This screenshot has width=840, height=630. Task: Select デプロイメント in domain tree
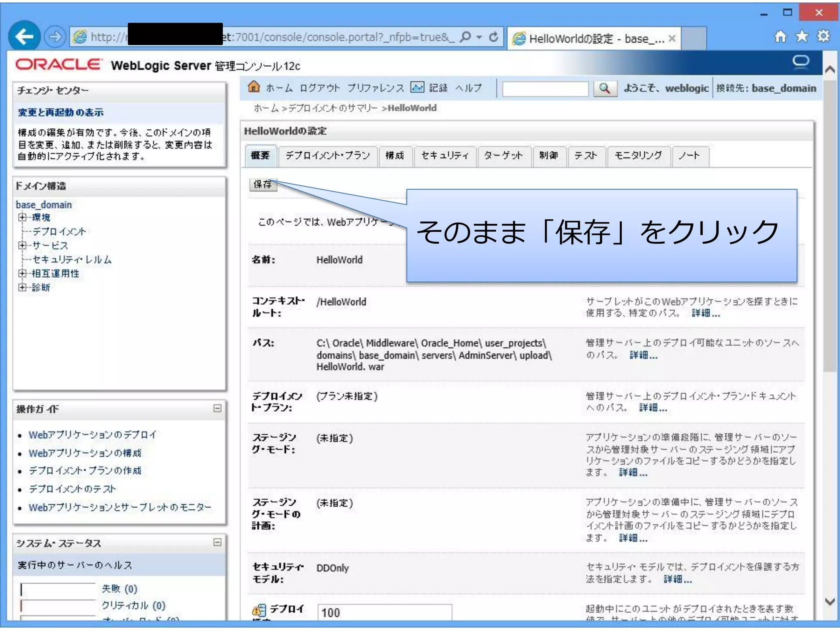point(59,232)
